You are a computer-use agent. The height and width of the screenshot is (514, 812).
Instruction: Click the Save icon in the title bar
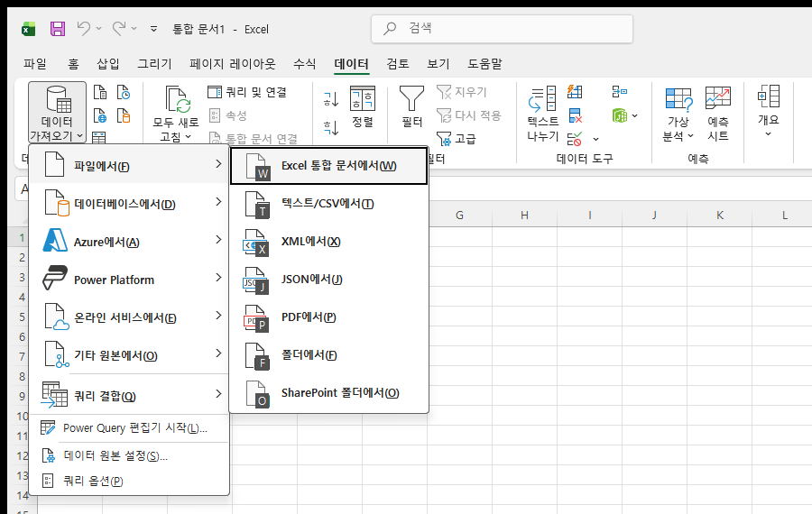[58, 29]
